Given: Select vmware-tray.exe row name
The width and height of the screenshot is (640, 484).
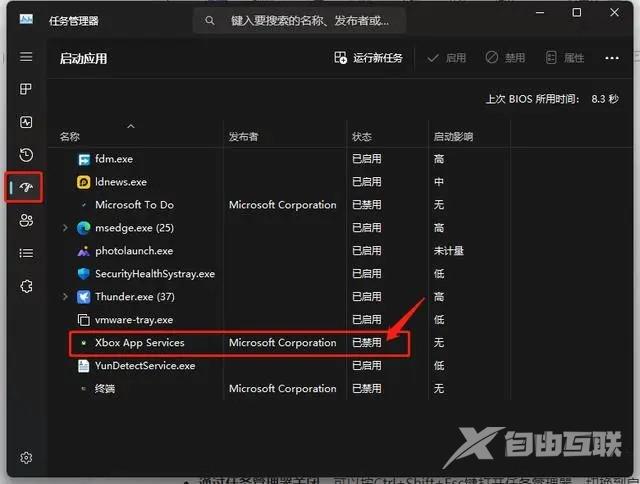Looking at the screenshot, I should [x=134, y=320].
